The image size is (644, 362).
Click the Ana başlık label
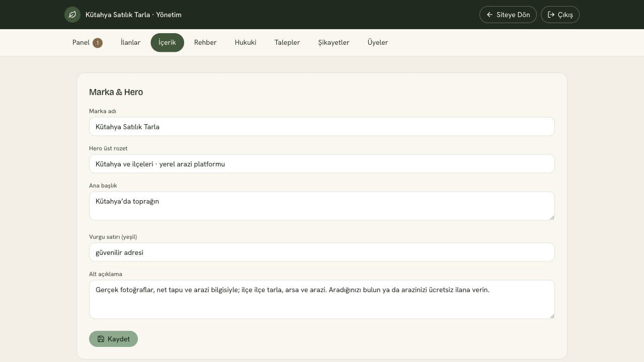pos(103,186)
